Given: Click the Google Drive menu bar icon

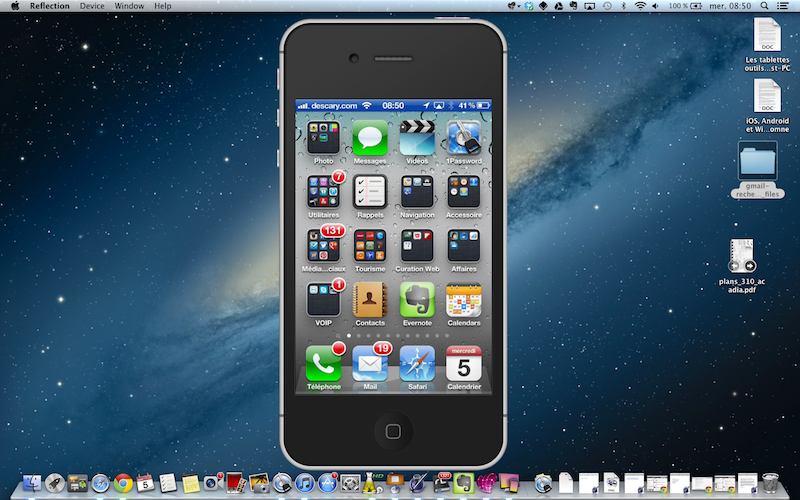Looking at the screenshot, I should (x=559, y=6).
